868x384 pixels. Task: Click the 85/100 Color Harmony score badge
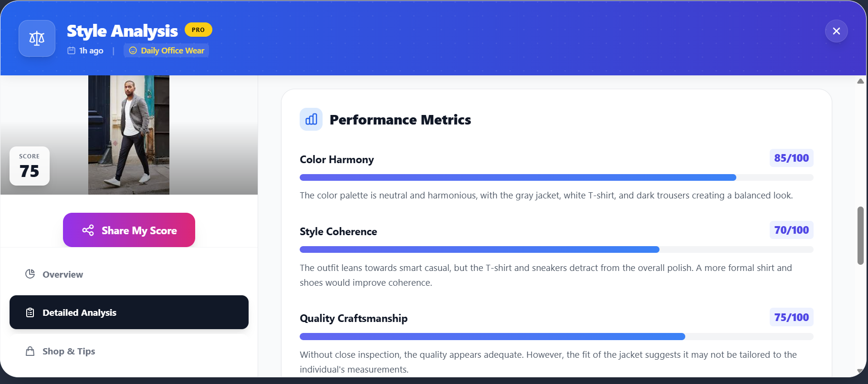point(791,158)
